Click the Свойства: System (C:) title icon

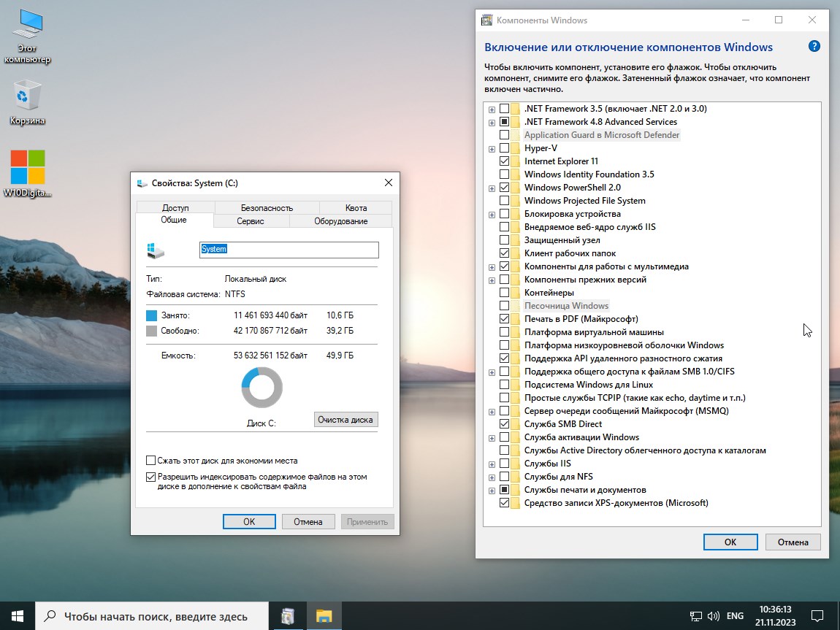coord(142,183)
